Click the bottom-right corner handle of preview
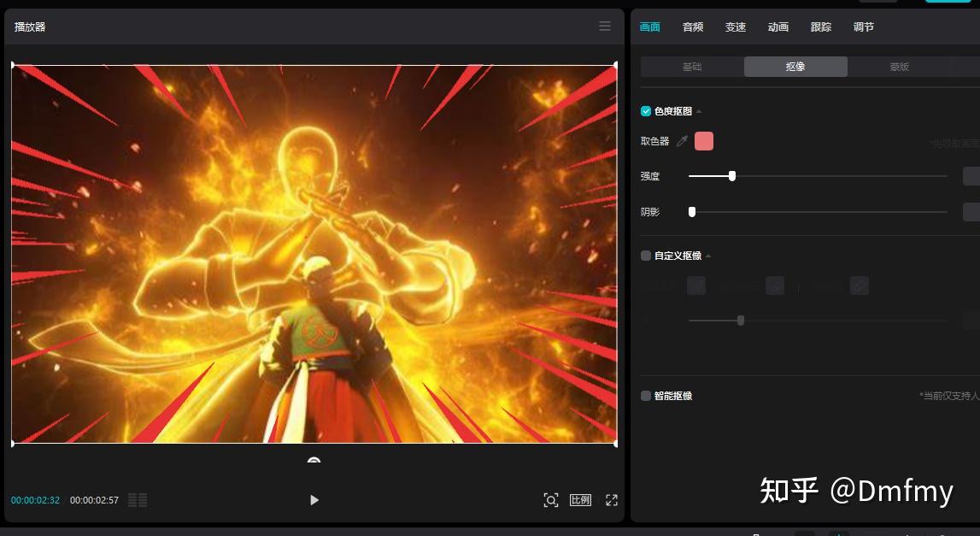This screenshot has height=536, width=980. 616,444
